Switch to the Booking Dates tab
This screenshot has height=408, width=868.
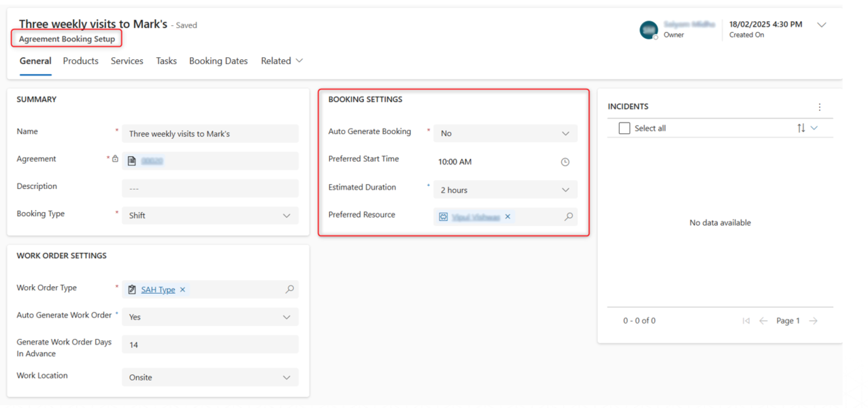[218, 61]
